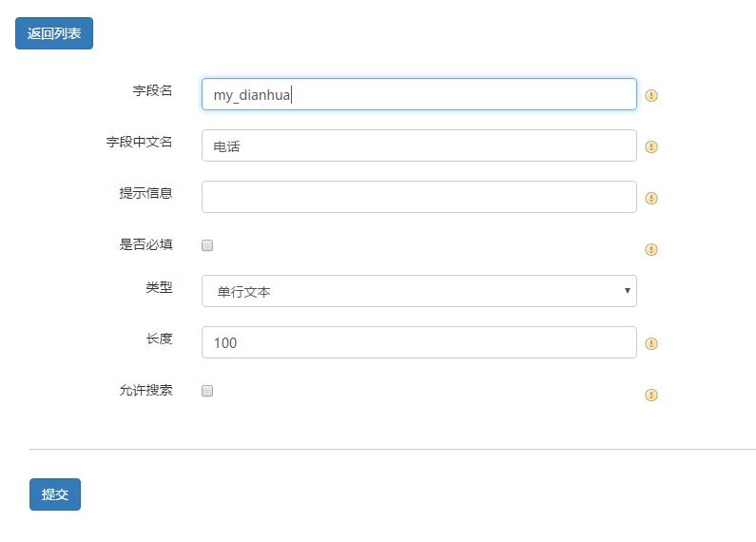The image size is (756, 542).
Task: Click the 提示信息 label text
Action: 145,193
